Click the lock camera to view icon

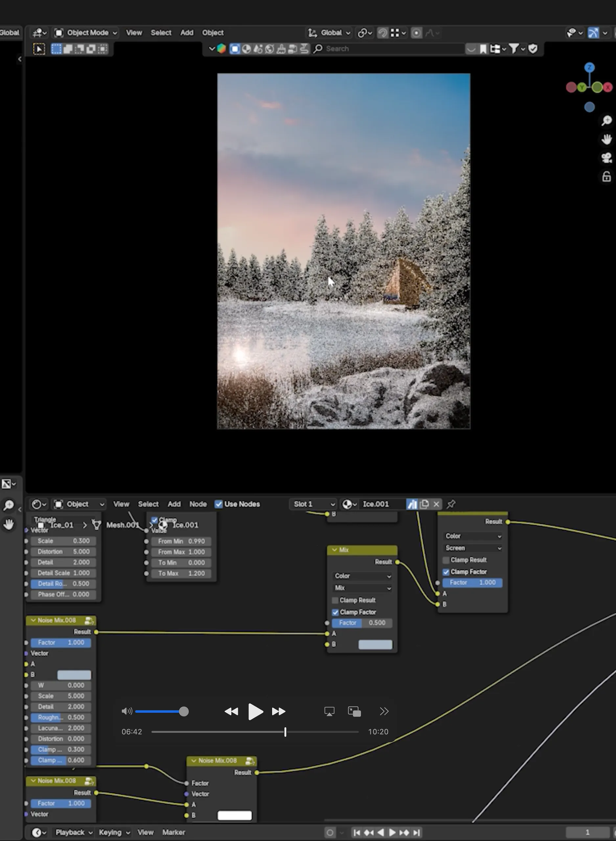point(606,176)
